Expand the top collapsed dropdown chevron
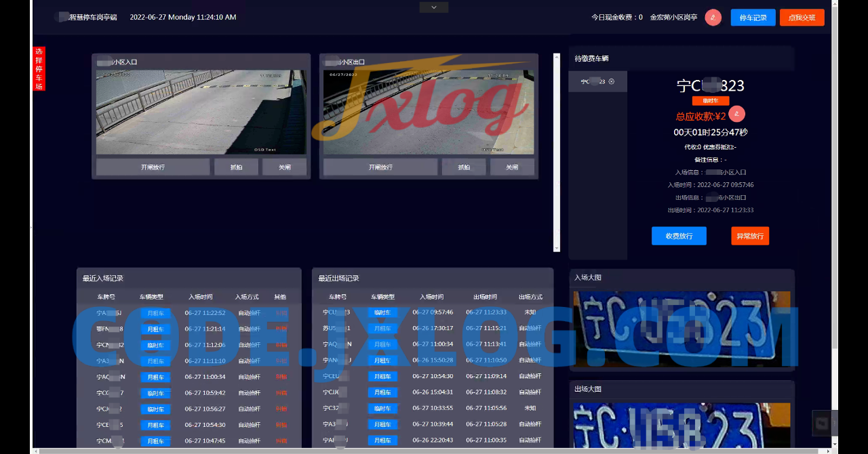The height and width of the screenshot is (454, 868). [434, 7]
